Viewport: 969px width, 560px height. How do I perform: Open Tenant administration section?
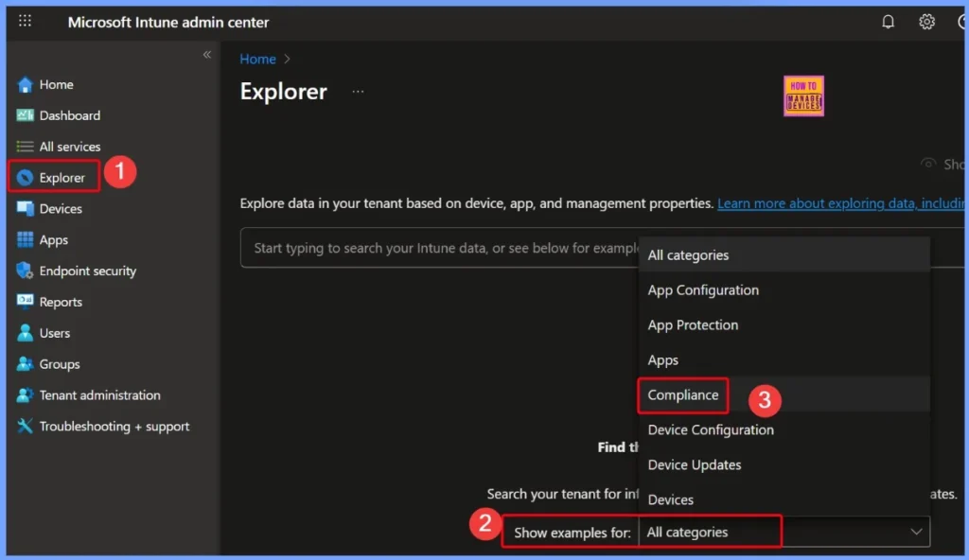[99, 395]
